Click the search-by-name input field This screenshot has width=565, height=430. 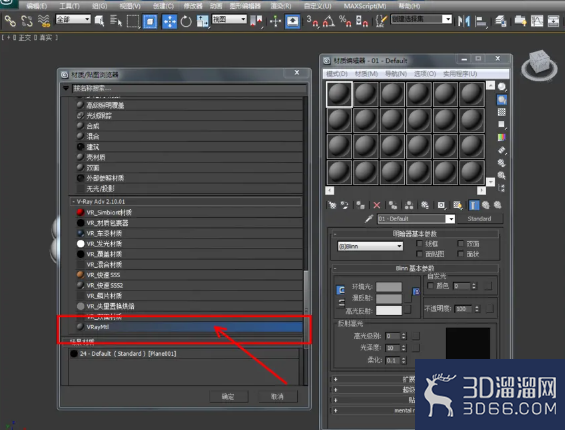tap(189, 88)
